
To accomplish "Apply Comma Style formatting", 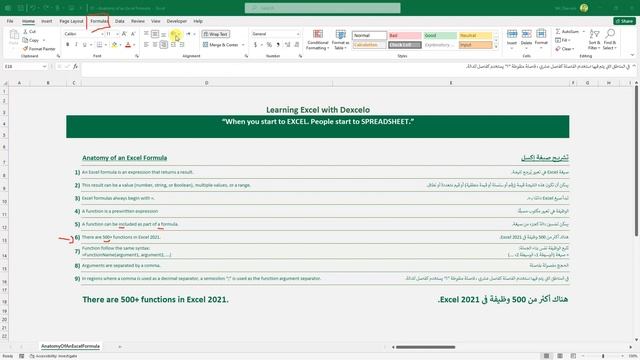I will pyautogui.click(x=278, y=44).
